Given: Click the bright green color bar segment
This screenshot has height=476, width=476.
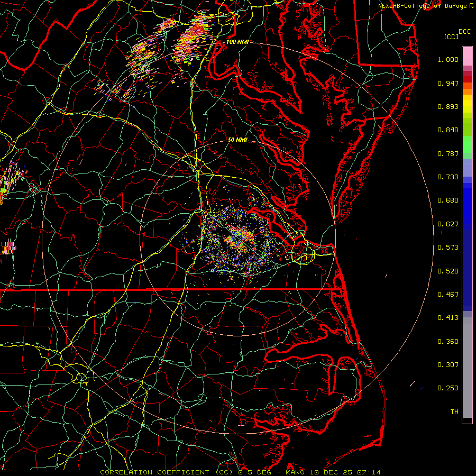Looking at the screenshot, I should coord(467,144).
